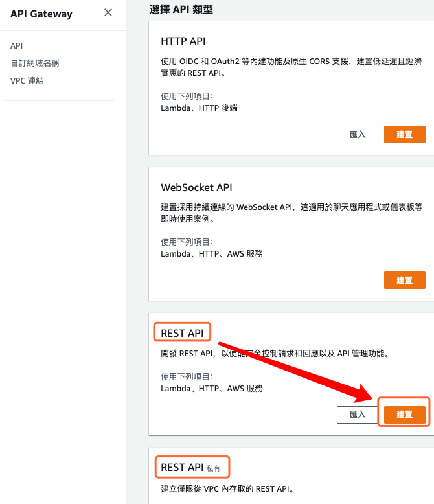
Task: Click Lambda、HTTP 後端 text in HTTP API card
Action: tap(199, 108)
